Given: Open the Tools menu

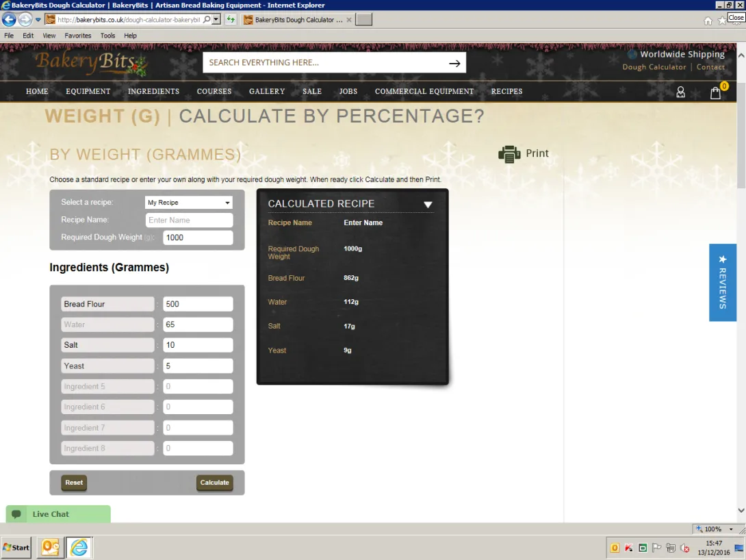Looking at the screenshot, I should pos(107,36).
